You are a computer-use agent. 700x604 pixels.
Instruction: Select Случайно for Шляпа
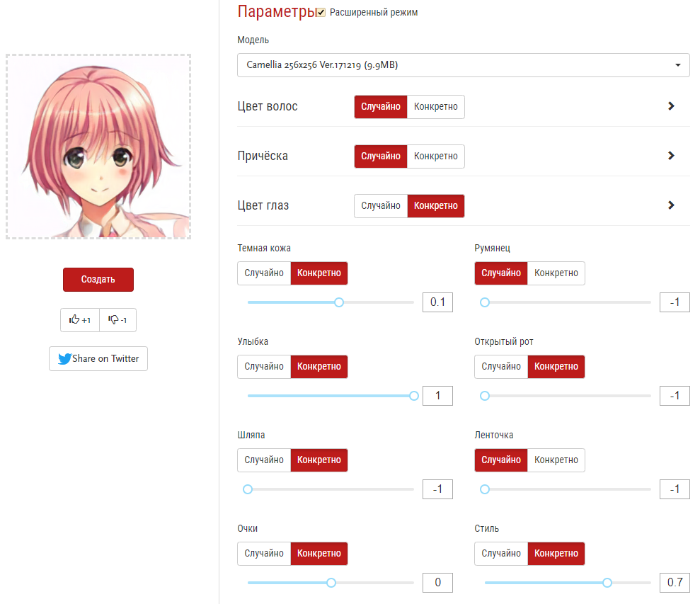pyautogui.click(x=264, y=460)
